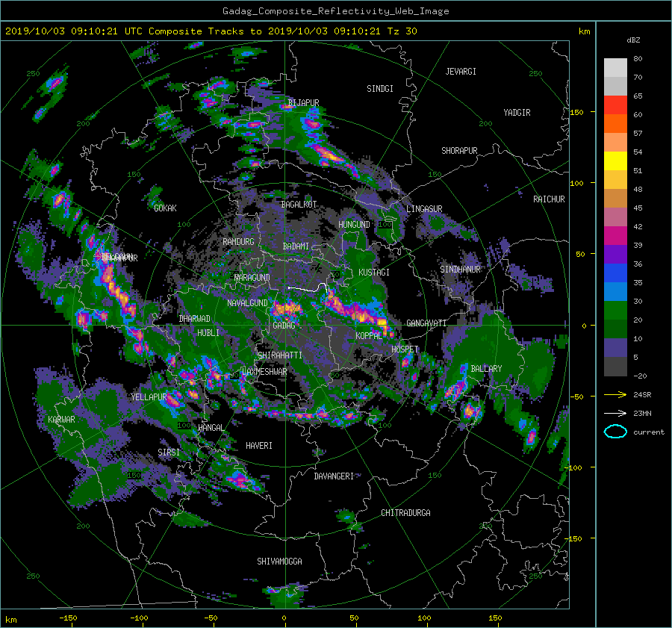The width and height of the screenshot is (672, 628).
Task: Click the HOSPET city label
Action: coord(405,349)
